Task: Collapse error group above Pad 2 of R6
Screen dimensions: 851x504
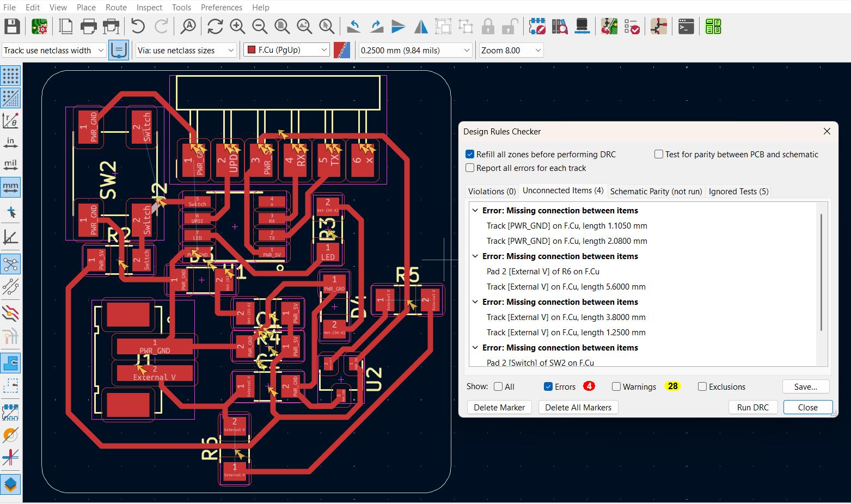Action: [475, 256]
